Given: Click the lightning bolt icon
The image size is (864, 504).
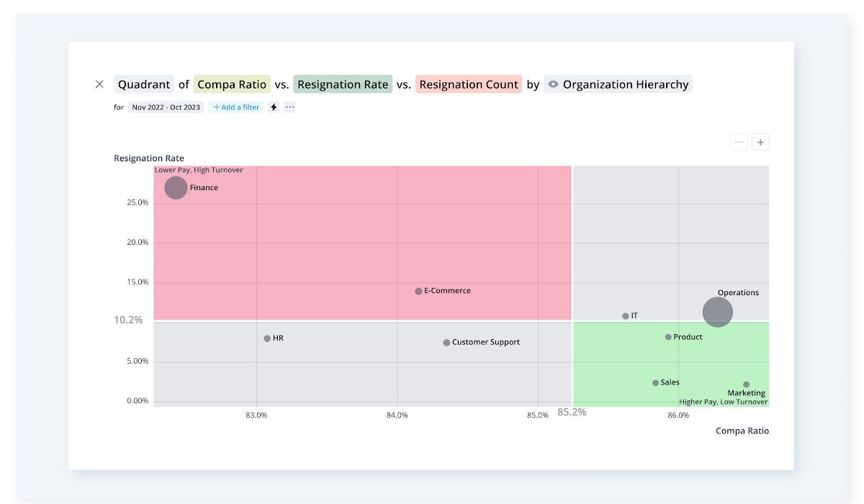Looking at the screenshot, I should click(x=274, y=107).
